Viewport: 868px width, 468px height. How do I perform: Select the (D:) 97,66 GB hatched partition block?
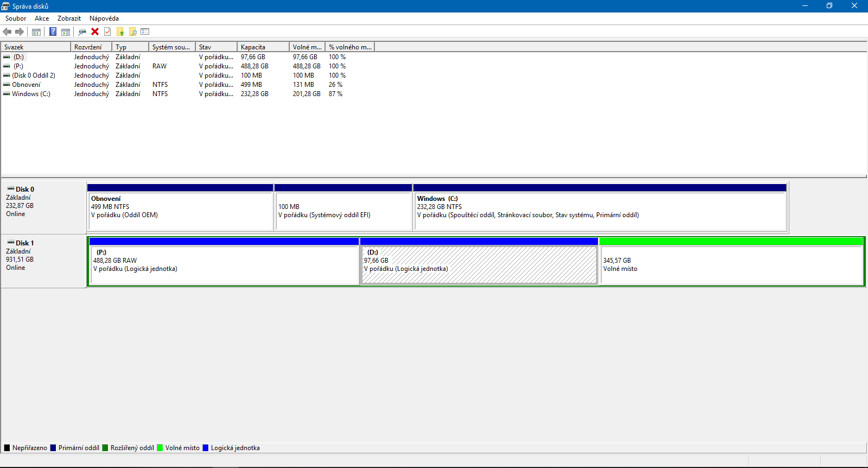click(479, 261)
